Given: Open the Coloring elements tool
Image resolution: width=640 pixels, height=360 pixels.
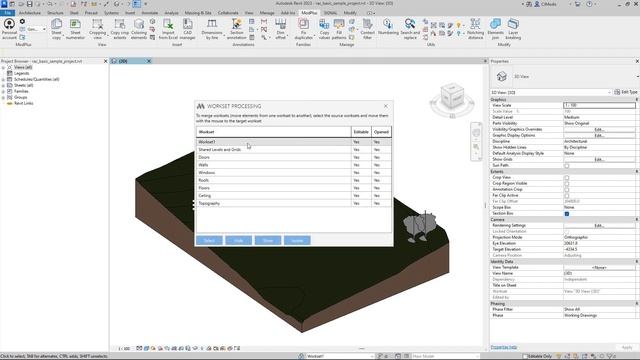Looking at the screenshot, I should (139, 29).
